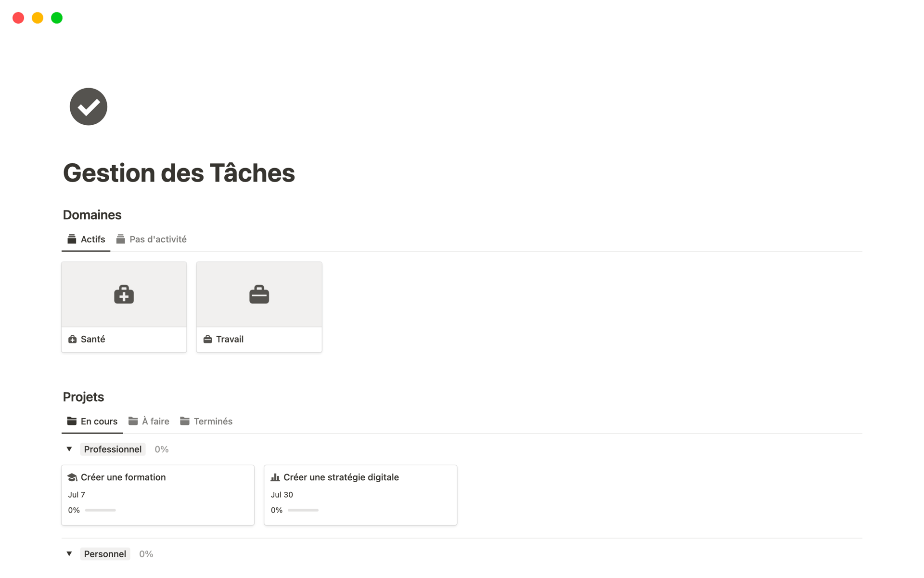Open the Créer une formation project
924x578 pixels.
(123, 477)
